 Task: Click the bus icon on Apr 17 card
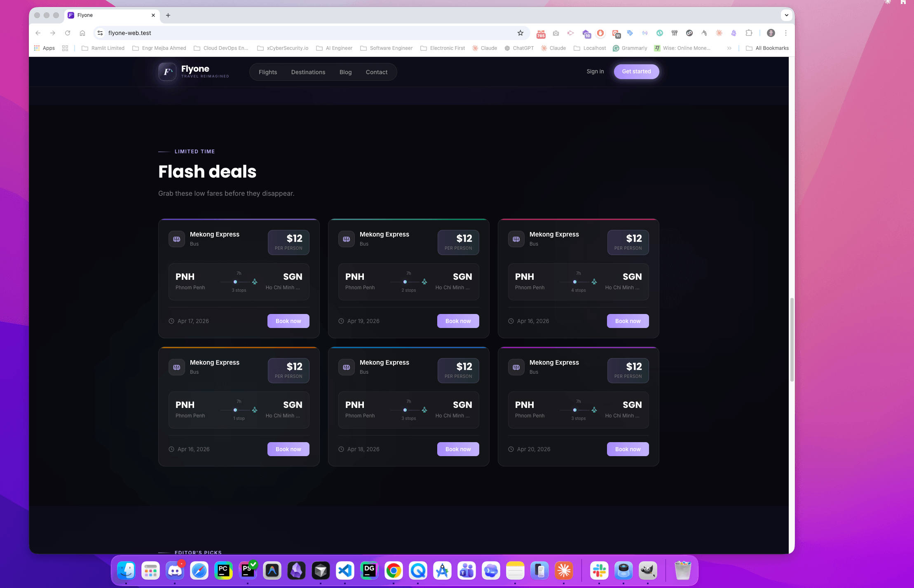177,239
